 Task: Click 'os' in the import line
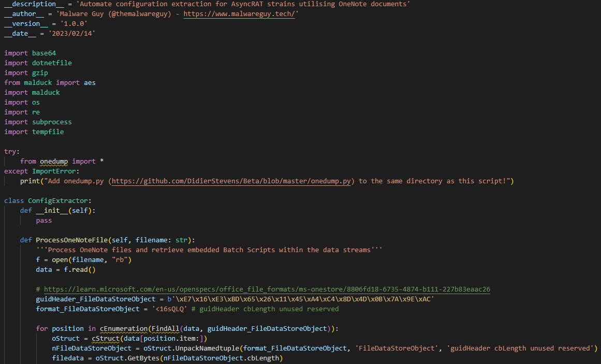36,103
